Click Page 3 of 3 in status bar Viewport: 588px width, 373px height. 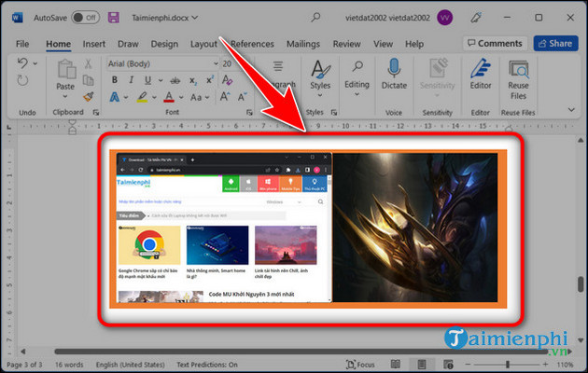click(25, 365)
